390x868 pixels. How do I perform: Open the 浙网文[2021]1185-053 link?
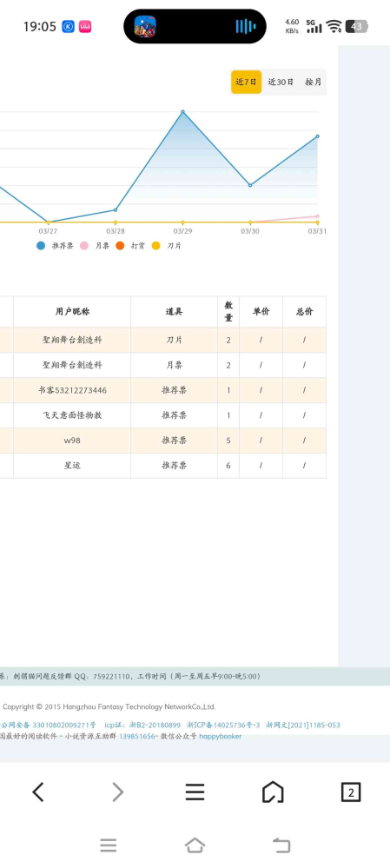tap(303, 725)
